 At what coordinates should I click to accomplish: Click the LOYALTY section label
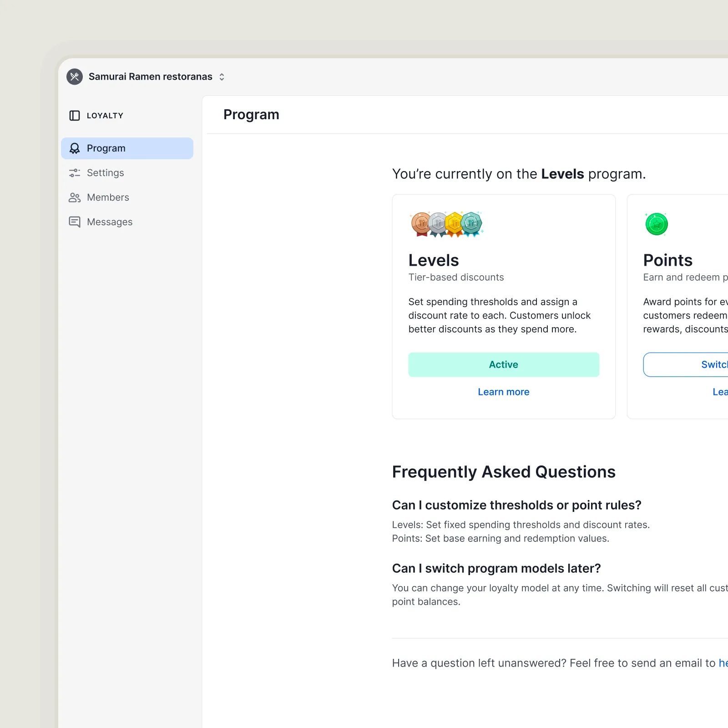pos(105,116)
